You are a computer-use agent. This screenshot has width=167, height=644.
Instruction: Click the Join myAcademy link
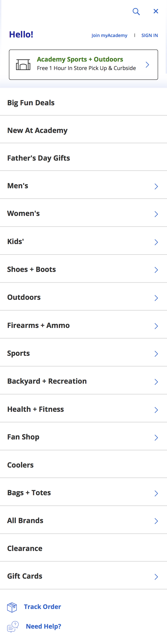(x=109, y=35)
